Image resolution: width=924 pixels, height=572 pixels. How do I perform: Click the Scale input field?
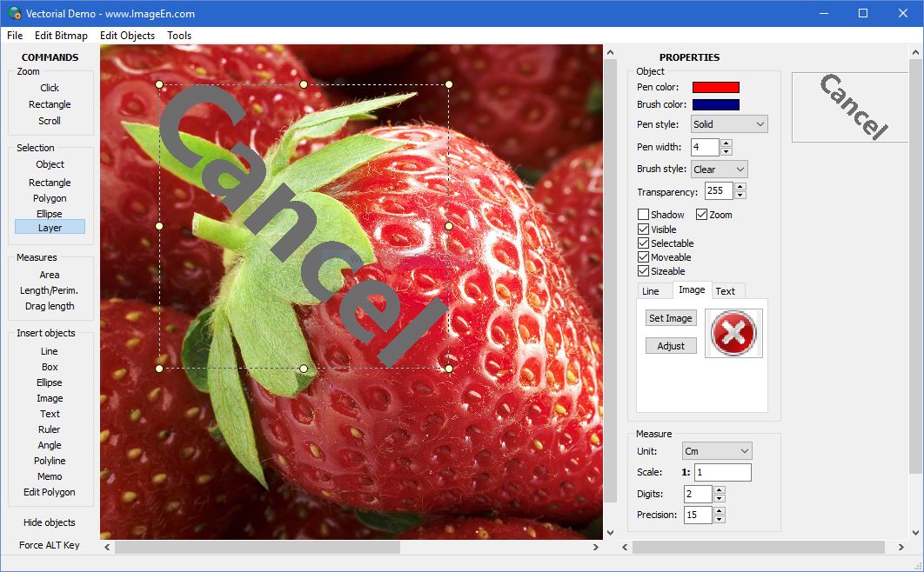[722, 473]
